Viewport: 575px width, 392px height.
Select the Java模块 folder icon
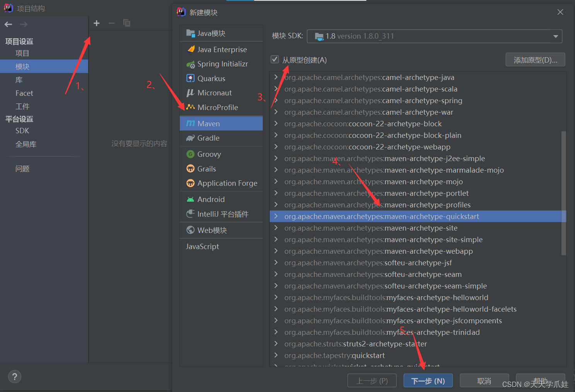pos(191,33)
